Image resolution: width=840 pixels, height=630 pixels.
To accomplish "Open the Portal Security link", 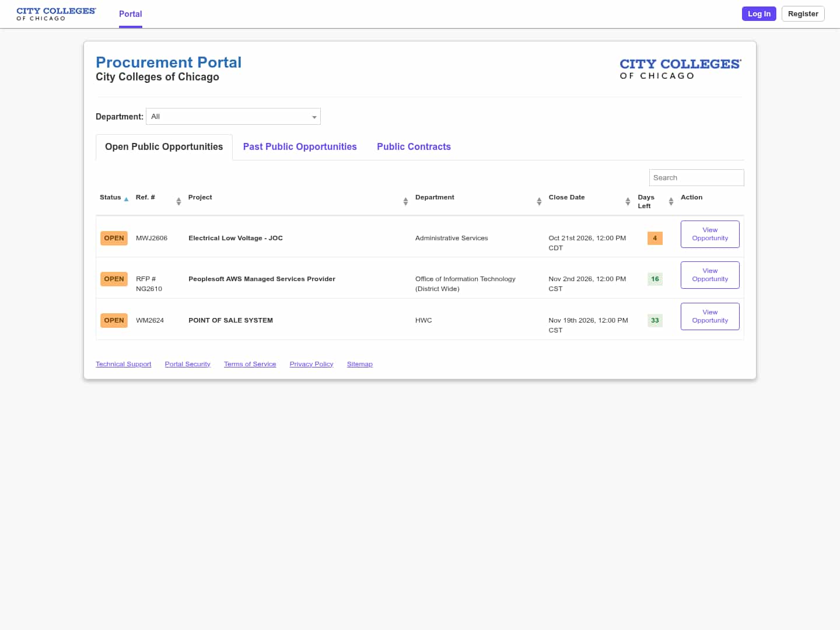I will (187, 364).
